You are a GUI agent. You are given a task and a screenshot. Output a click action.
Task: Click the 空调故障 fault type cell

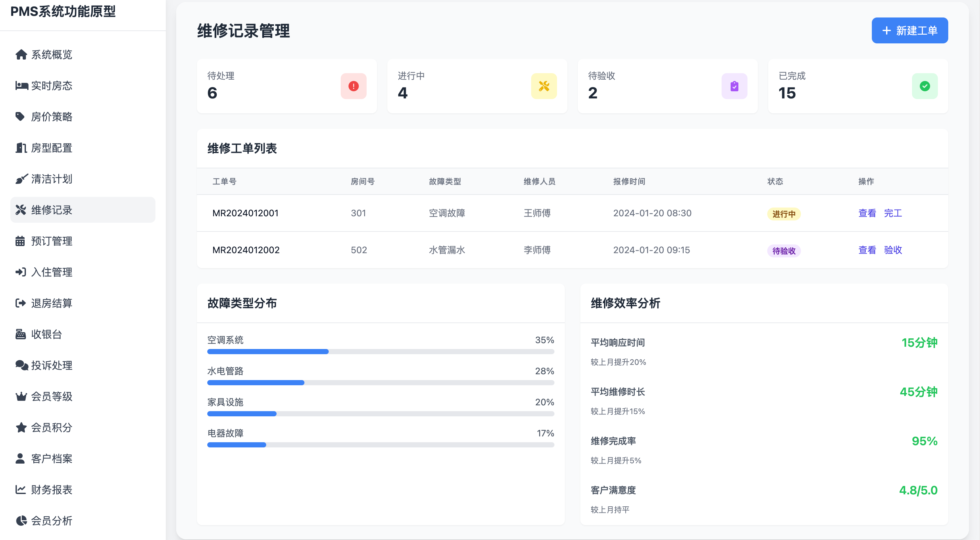447,213
